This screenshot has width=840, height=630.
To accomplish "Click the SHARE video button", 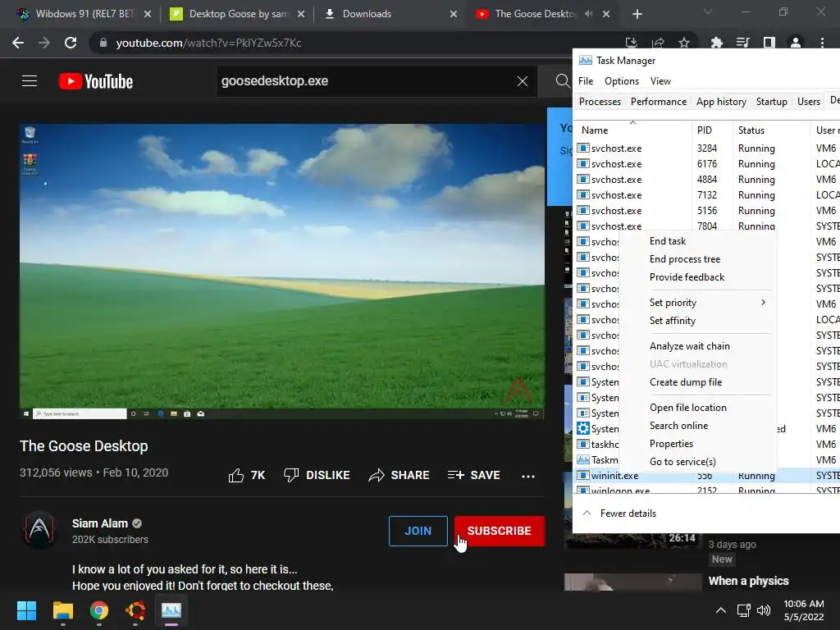I will [x=399, y=475].
